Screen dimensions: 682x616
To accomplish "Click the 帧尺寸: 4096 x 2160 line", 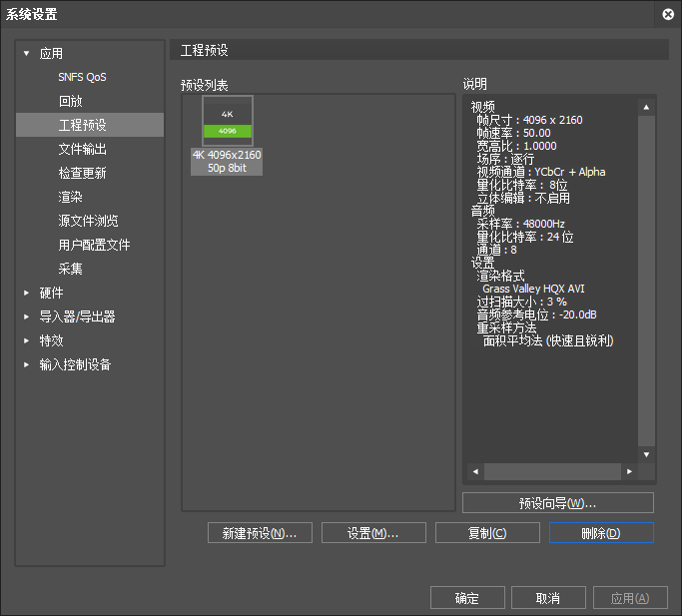I will (529, 120).
